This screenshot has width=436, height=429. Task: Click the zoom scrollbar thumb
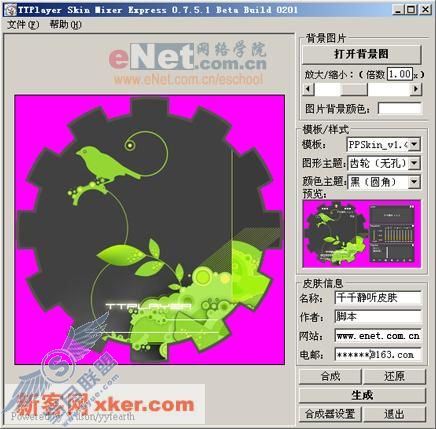point(353,89)
